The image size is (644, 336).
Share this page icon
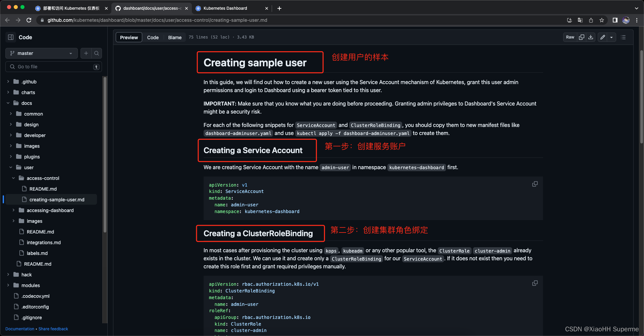coord(591,20)
